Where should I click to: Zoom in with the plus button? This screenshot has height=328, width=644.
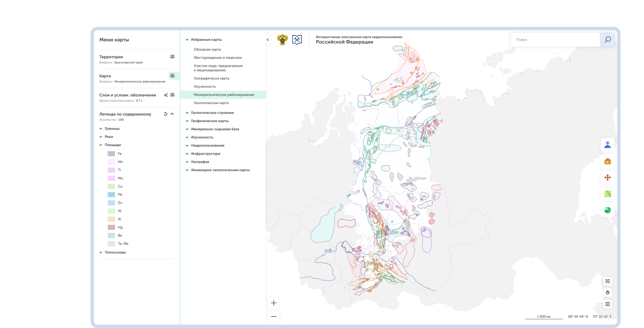(274, 303)
